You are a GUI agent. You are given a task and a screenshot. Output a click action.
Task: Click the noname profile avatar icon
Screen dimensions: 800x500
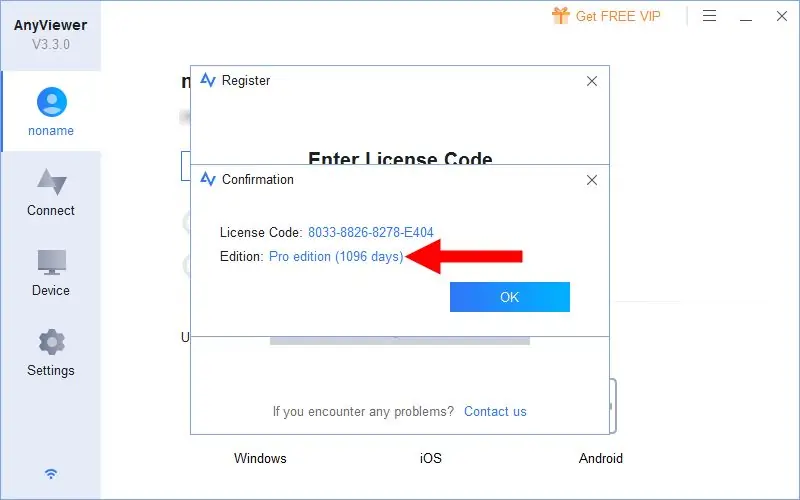pos(52,102)
